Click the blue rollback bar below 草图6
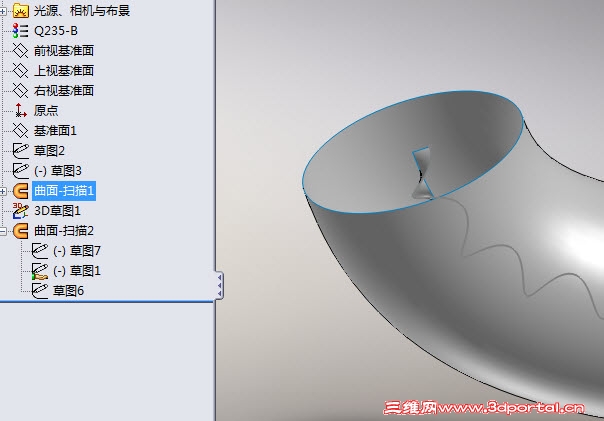The width and height of the screenshot is (604, 421). click(107, 302)
